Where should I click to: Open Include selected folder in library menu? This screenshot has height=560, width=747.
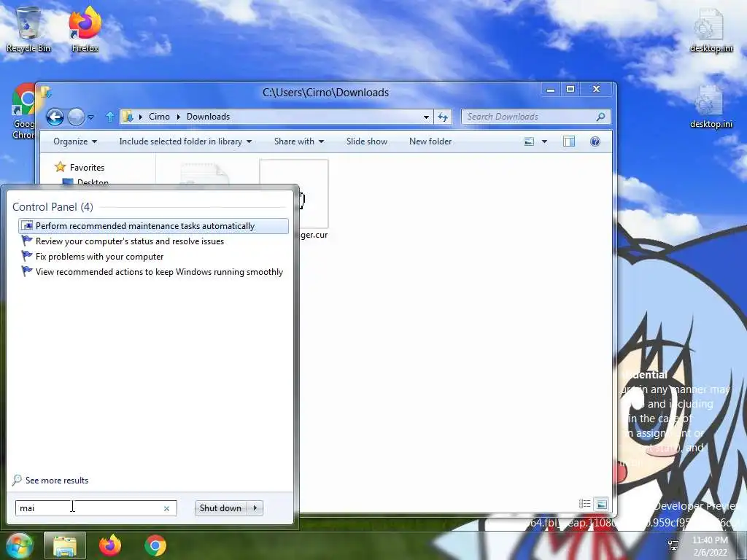click(185, 141)
